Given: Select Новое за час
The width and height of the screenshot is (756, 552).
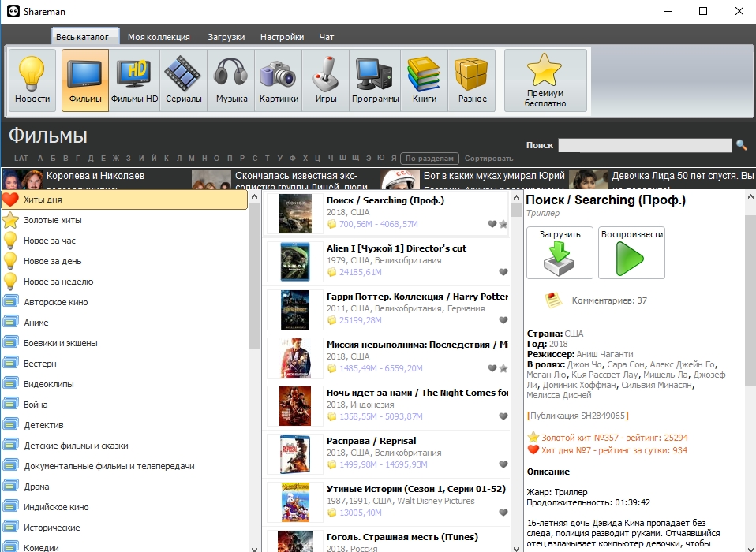Looking at the screenshot, I should click(125, 241).
